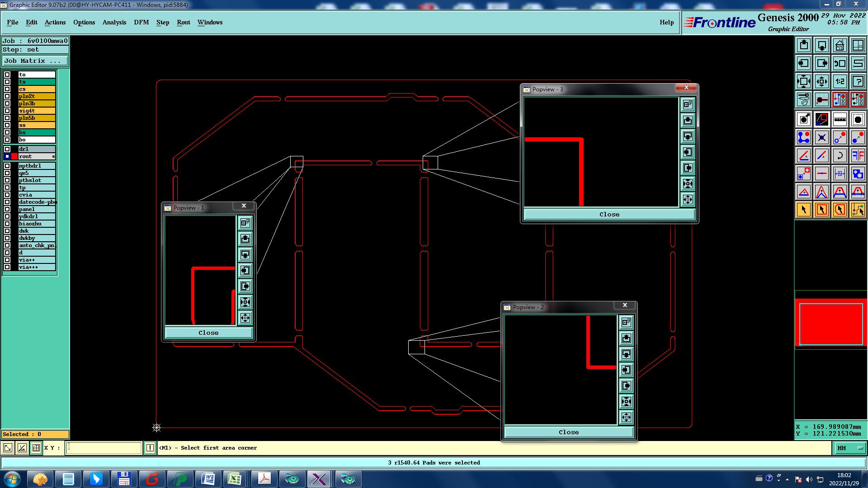868x488 pixels.
Task: Click the pan left view icon
Action: pyautogui.click(x=804, y=63)
